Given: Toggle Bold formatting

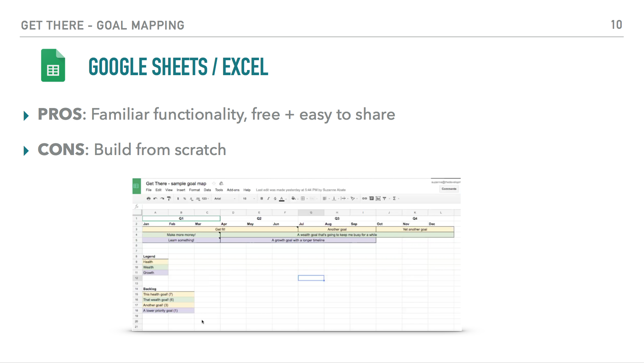Looking at the screenshot, I should pyautogui.click(x=262, y=199).
